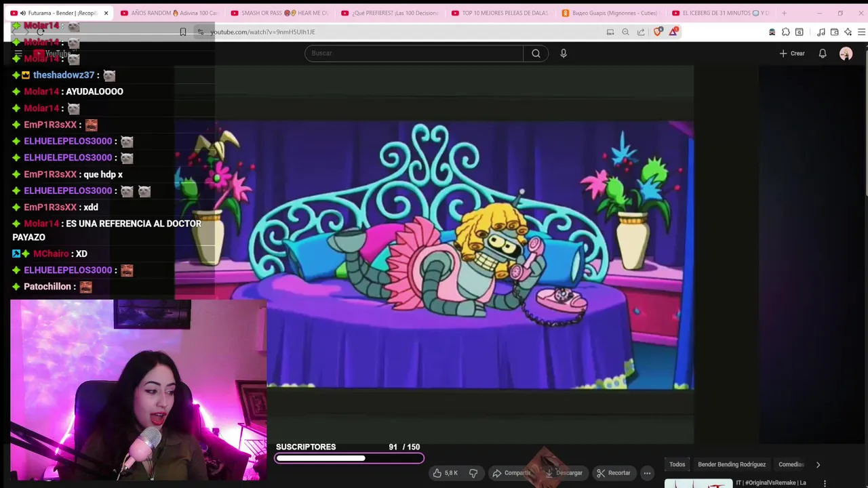This screenshot has height=488, width=868.
Task: Click the IT video thumbnail
Action: coord(698,483)
